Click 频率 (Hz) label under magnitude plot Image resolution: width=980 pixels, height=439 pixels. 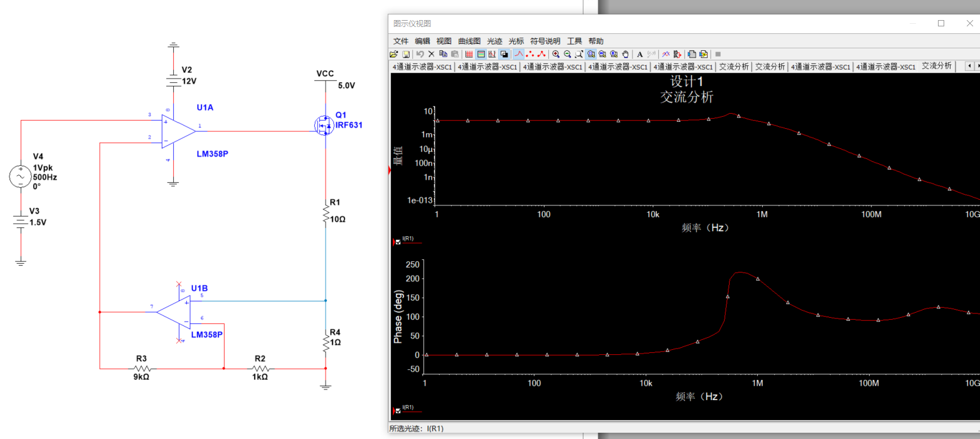pos(705,228)
